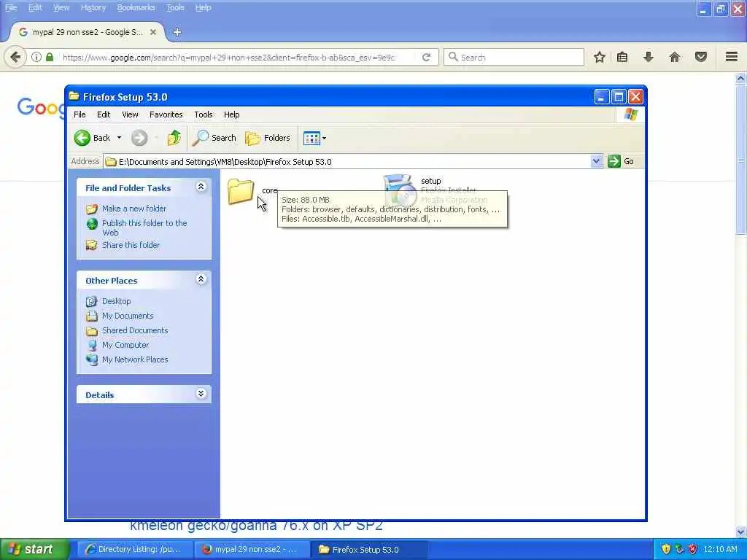747x560 pixels.
Task: Click the Go button beside address bar
Action: coord(622,161)
